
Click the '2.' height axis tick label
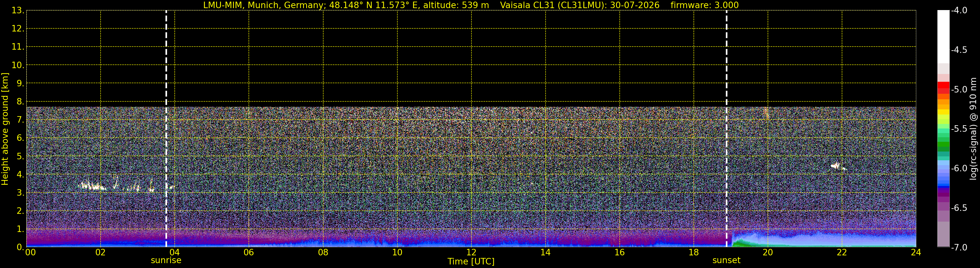coord(20,211)
